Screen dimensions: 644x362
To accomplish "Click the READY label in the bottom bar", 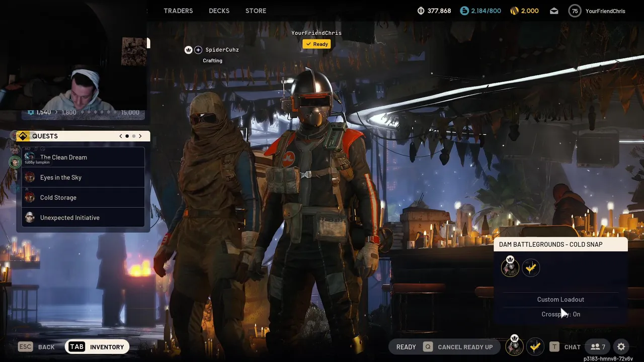I will (406, 347).
